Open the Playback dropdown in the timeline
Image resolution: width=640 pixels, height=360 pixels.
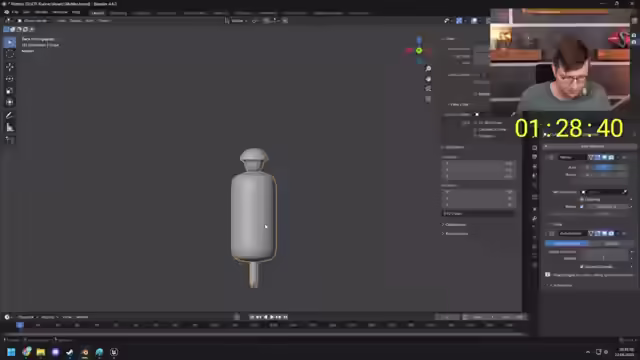(27, 317)
